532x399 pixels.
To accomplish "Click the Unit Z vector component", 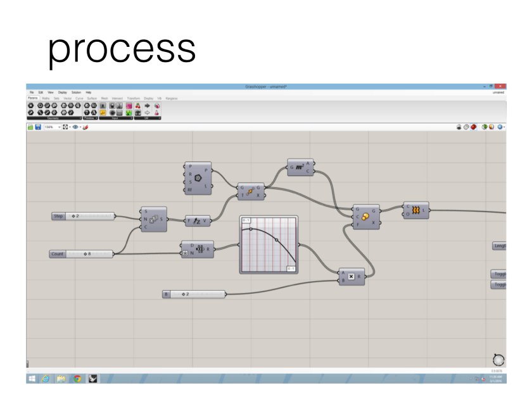I will pyautogui.click(x=197, y=221).
